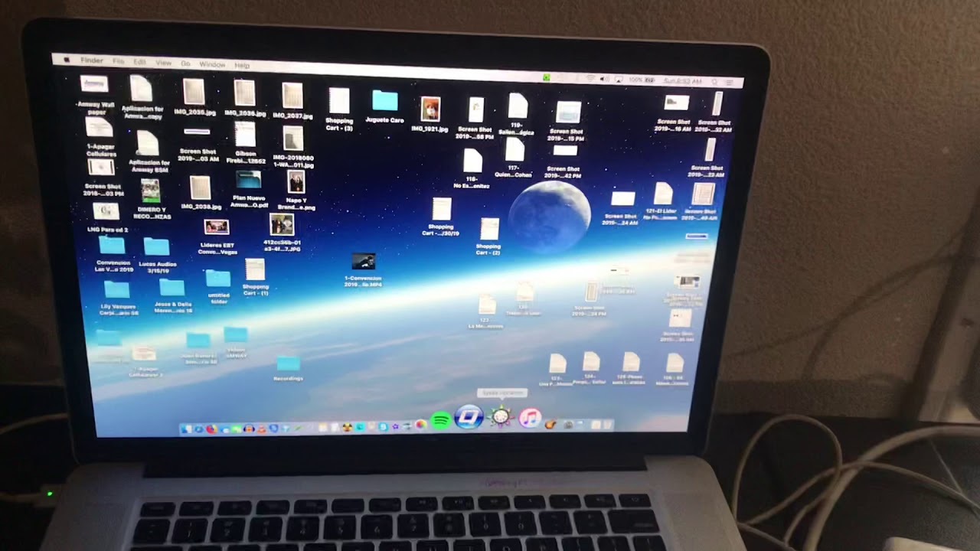Click the clock showing Sun 8:52 AM
Viewport: 980px width, 551px height.
(682, 80)
